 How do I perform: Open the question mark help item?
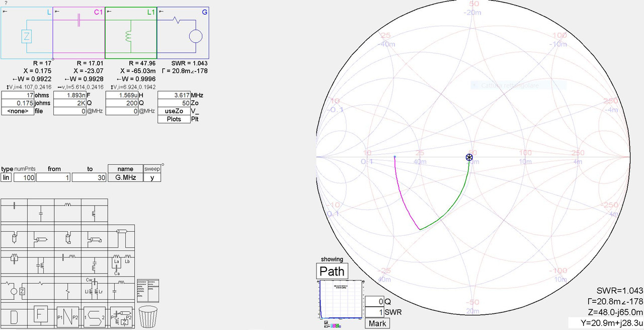[6, 3]
